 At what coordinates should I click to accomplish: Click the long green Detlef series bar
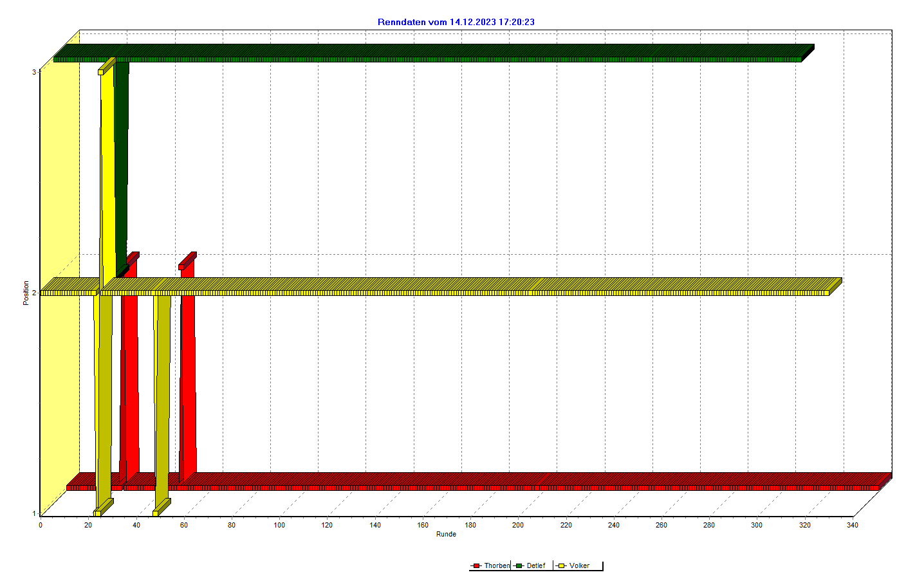click(434, 53)
